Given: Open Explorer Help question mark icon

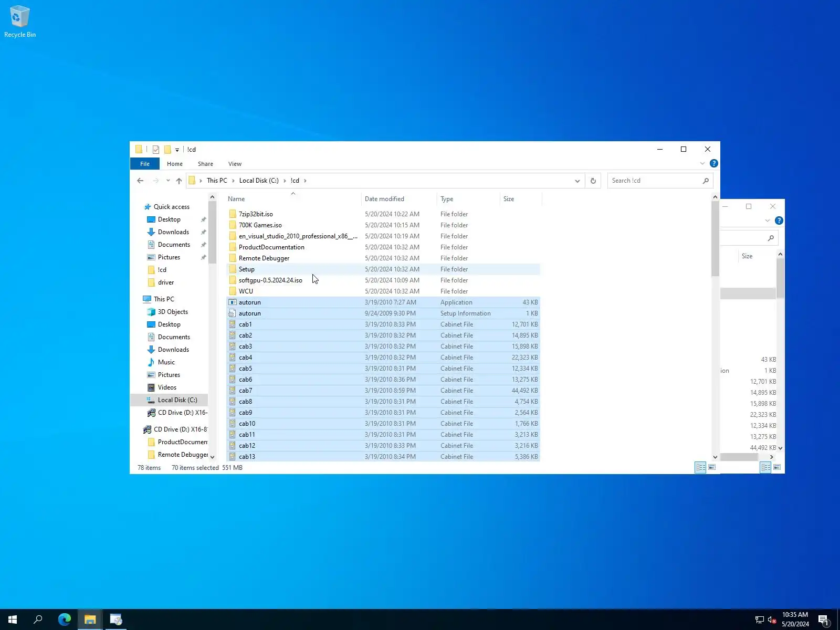Looking at the screenshot, I should (714, 164).
